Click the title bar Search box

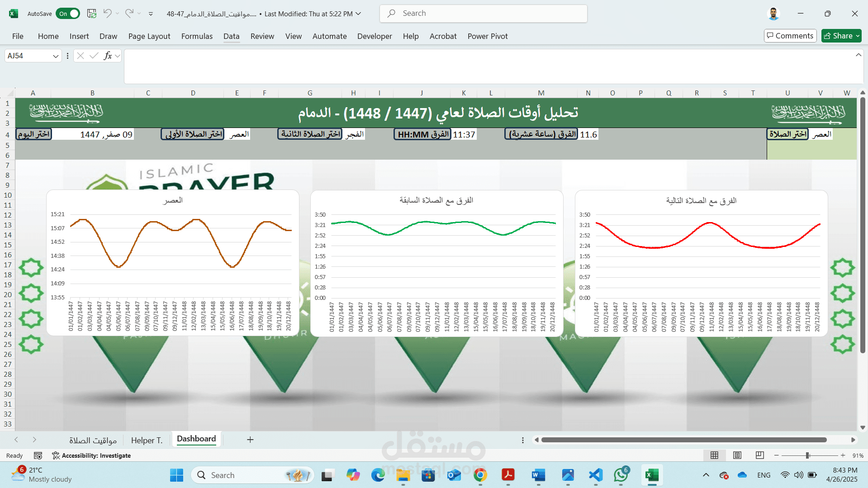pos(484,14)
